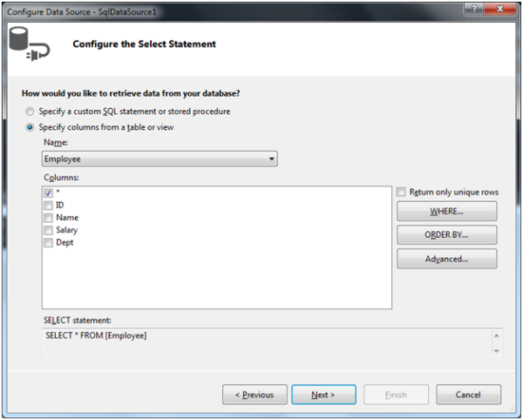The height and width of the screenshot is (420, 523).
Task: Open the WHERE clause dialog
Action: tap(446, 212)
